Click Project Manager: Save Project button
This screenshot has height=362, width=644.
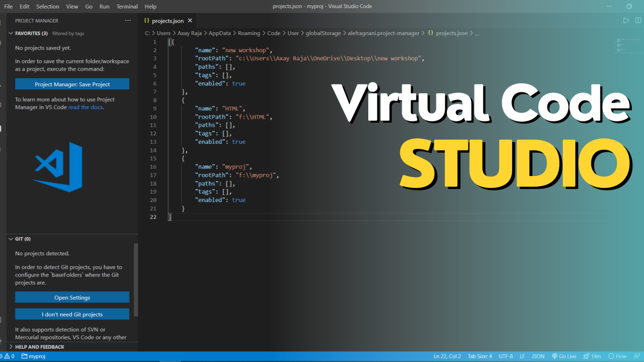pyautogui.click(x=72, y=84)
